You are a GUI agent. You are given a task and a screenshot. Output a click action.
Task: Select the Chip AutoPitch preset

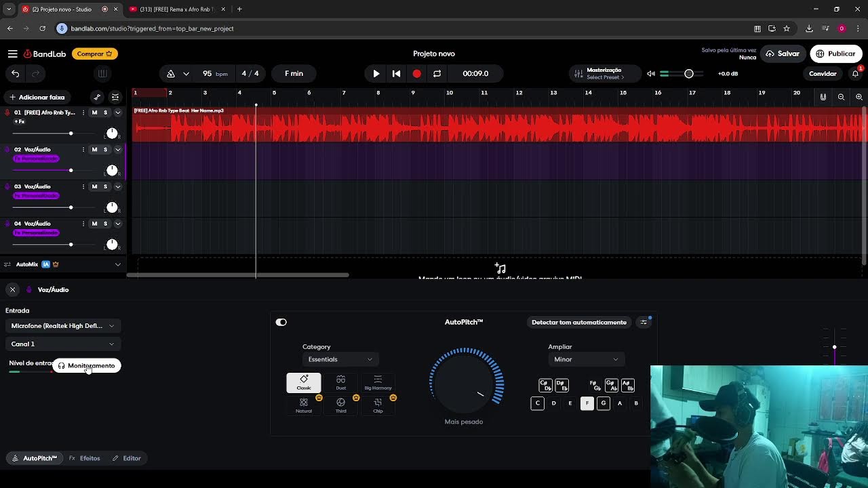click(378, 405)
